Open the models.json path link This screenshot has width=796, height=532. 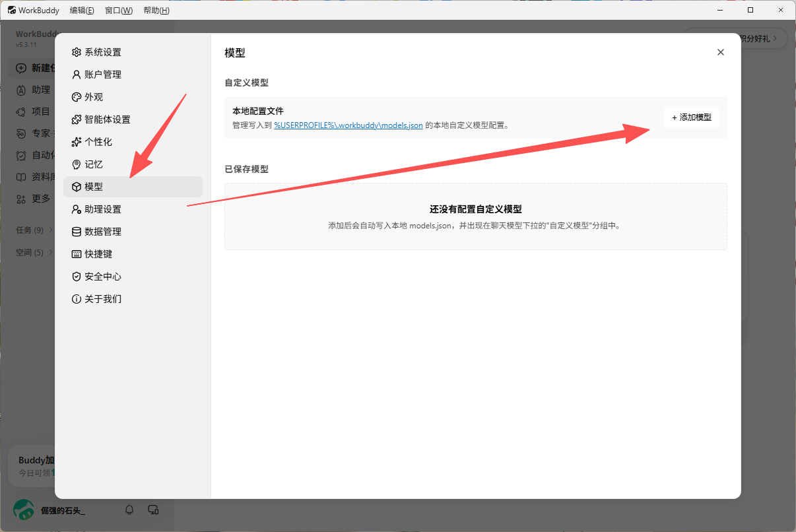(348, 125)
